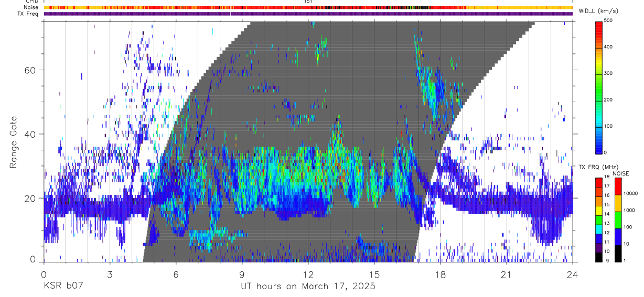
Task: Click the WID⊥ (km/s) colorbar title
Action: pos(599,11)
